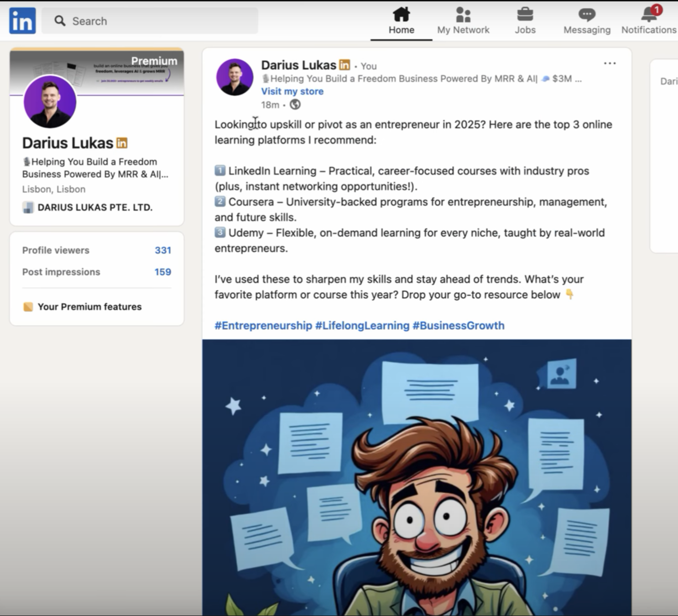View Profile viewers count
Viewport: 678px width, 616px height.
[96, 251]
